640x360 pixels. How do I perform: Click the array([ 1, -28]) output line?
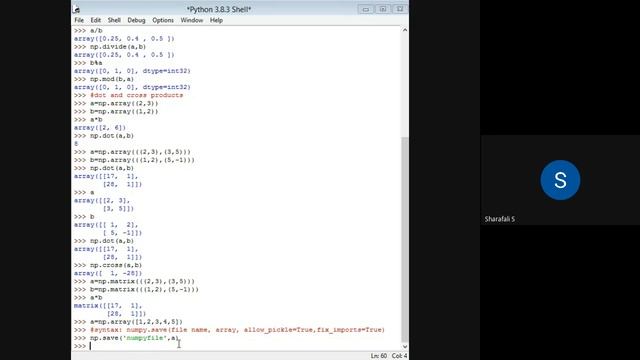coord(108,273)
